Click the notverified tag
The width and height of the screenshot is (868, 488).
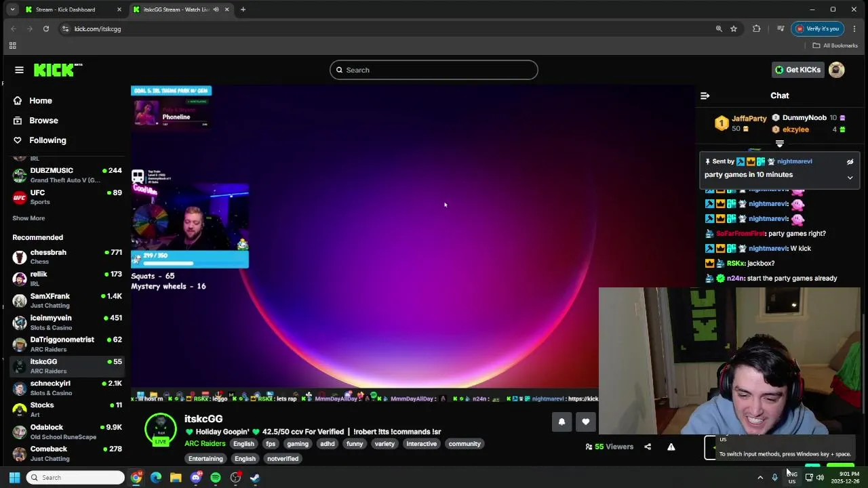[283, 459]
